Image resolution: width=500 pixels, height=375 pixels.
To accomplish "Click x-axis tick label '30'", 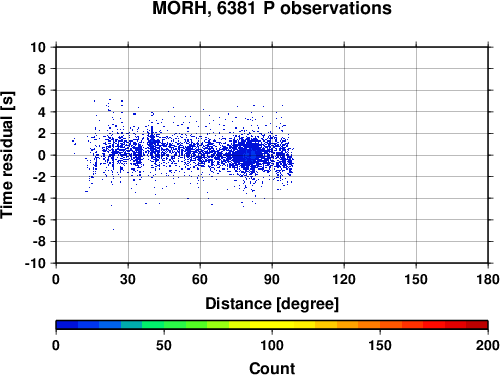I will [x=128, y=279].
